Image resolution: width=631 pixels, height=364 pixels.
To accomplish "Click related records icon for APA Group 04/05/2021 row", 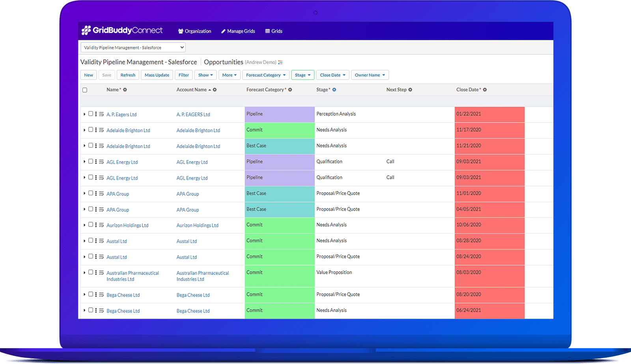I will (101, 210).
